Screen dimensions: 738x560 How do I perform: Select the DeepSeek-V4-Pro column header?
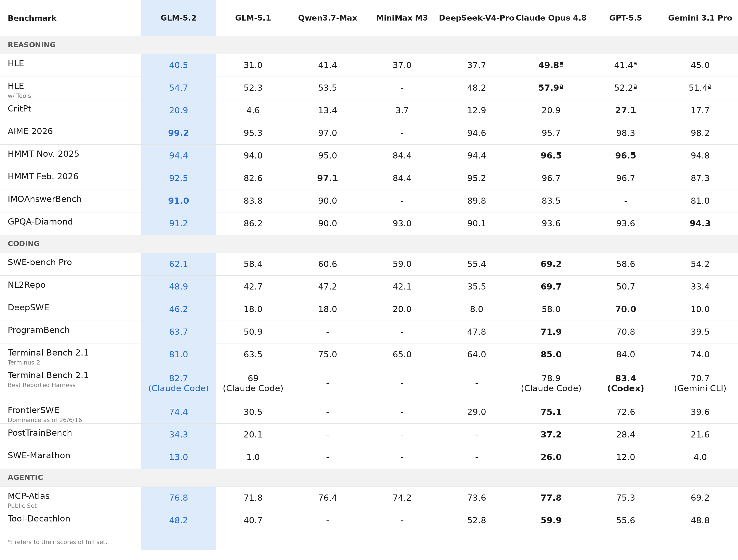pos(476,18)
